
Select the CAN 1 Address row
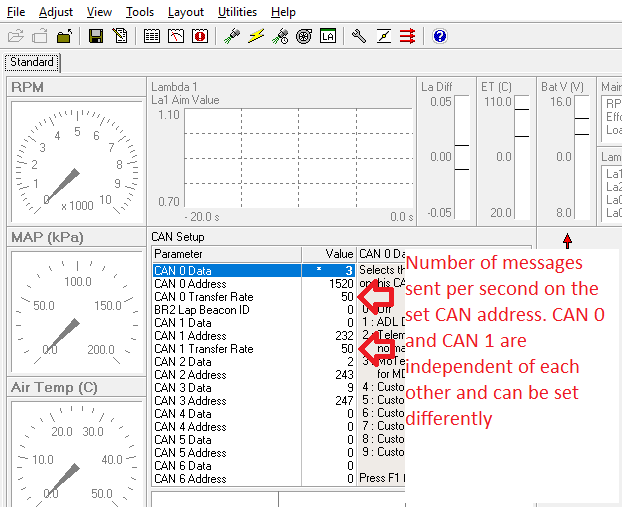(190, 336)
